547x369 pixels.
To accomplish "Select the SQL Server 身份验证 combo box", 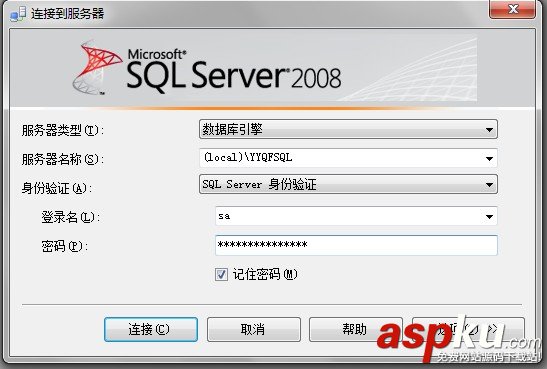I will 348,184.
